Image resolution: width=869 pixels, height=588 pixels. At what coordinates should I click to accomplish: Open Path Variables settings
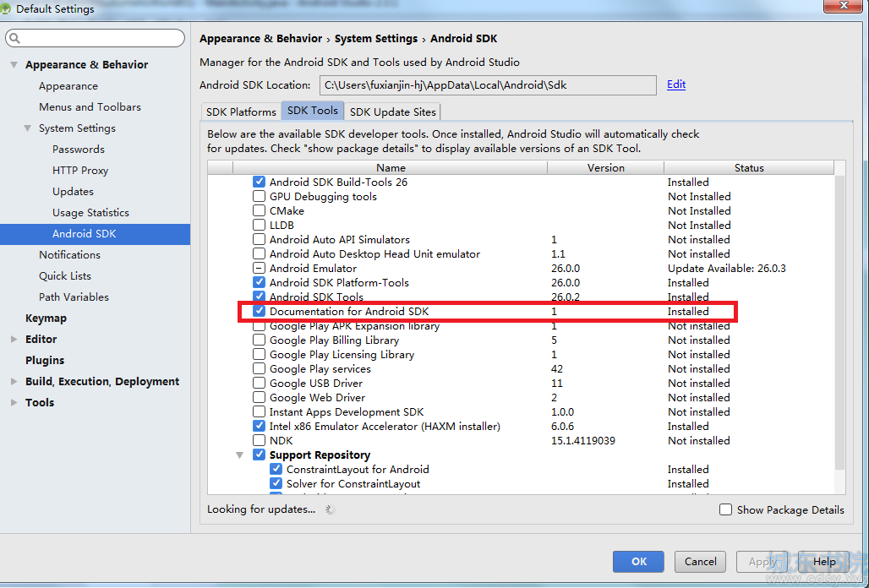[74, 297]
